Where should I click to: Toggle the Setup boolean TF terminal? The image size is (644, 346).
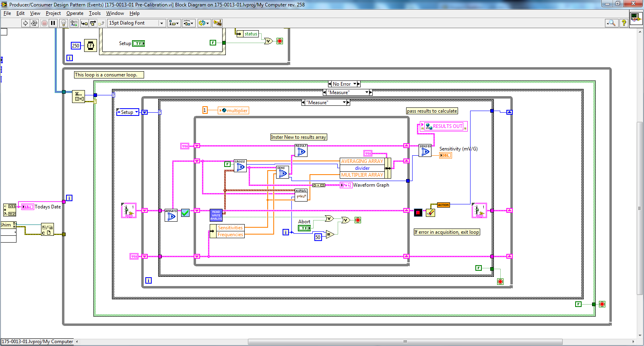point(138,43)
